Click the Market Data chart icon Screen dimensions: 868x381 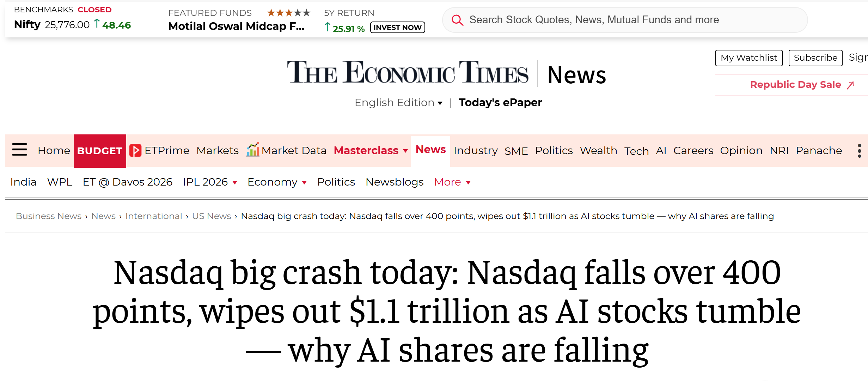(252, 150)
